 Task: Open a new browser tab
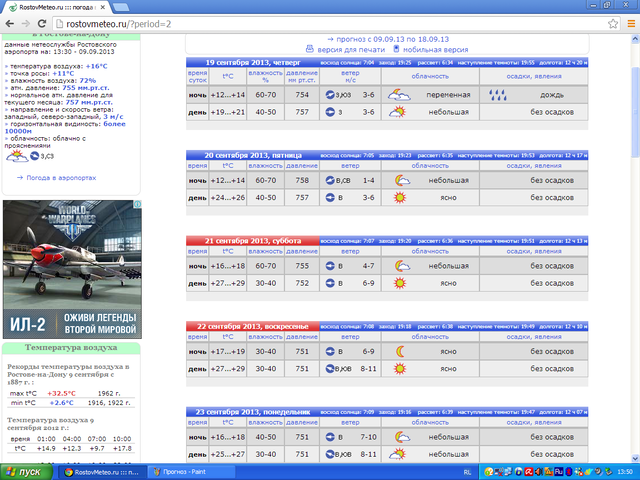coord(121,7)
